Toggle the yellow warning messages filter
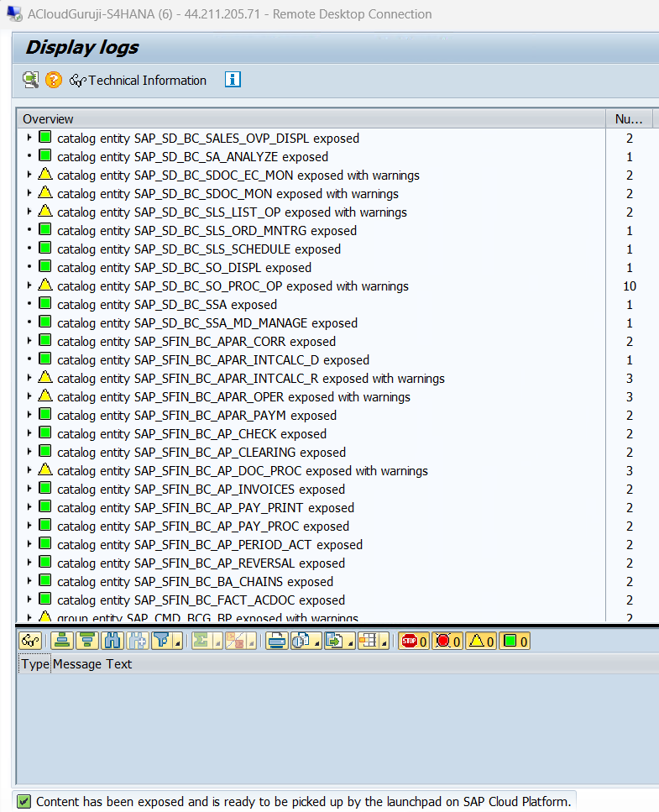Screen dimensions: 659x812 pyautogui.click(x=480, y=642)
